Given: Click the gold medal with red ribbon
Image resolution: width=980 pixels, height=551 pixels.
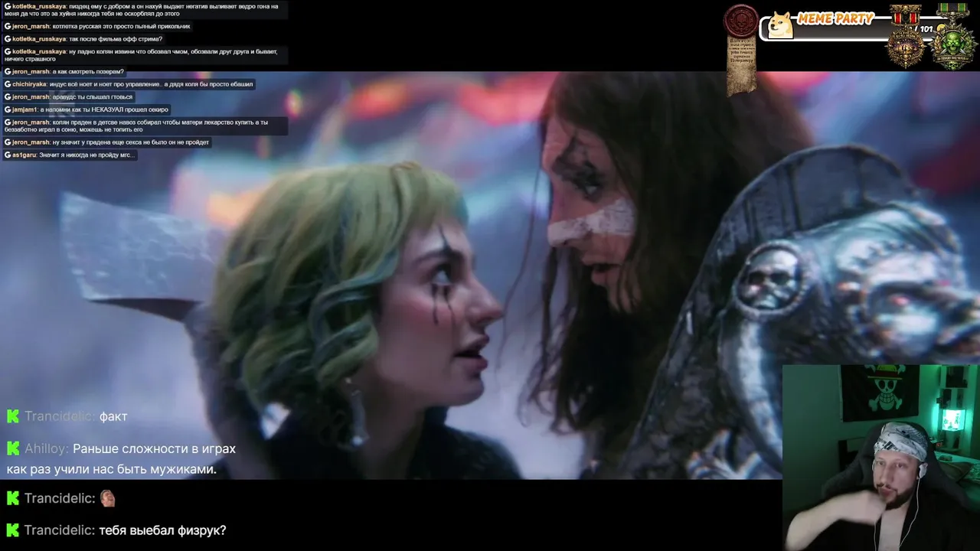Looking at the screenshot, I should click(x=906, y=37).
